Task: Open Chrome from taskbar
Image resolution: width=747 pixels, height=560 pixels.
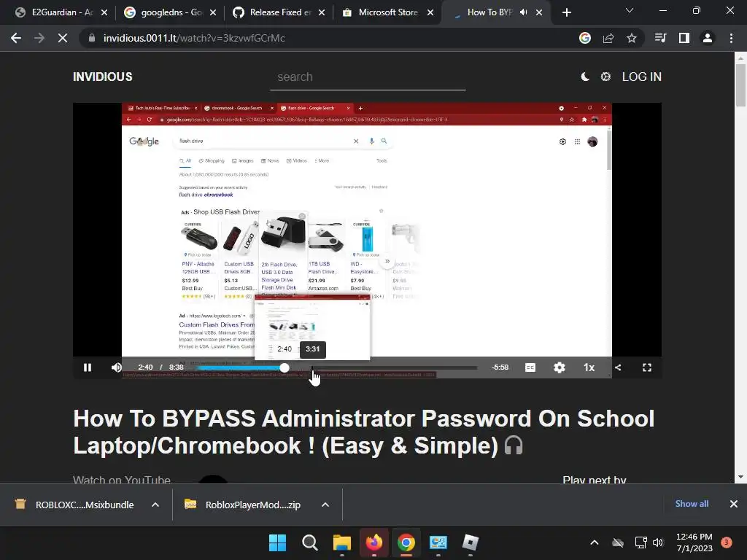Action: point(406,542)
